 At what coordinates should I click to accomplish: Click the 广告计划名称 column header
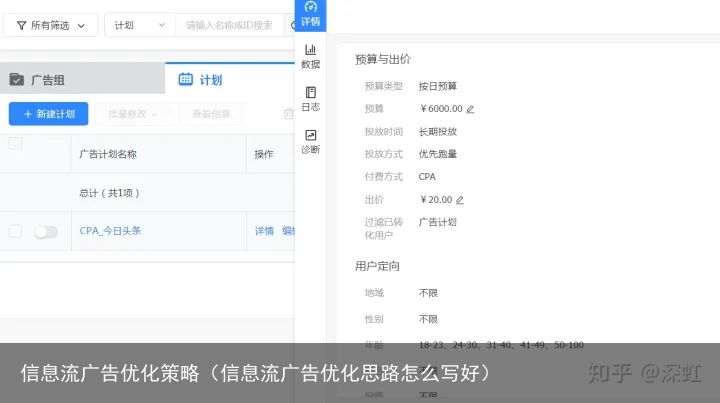click(108, 154)
